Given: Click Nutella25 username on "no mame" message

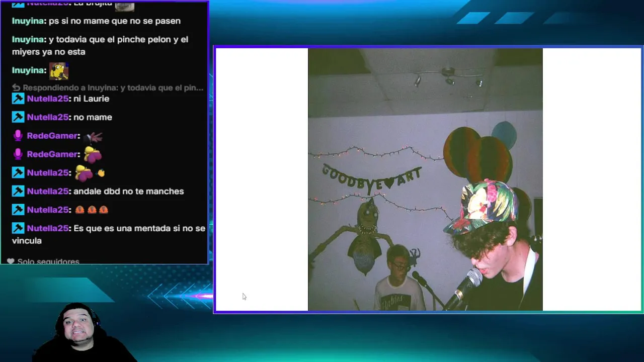Looking at the screenshot, I should tap(48, 117).
